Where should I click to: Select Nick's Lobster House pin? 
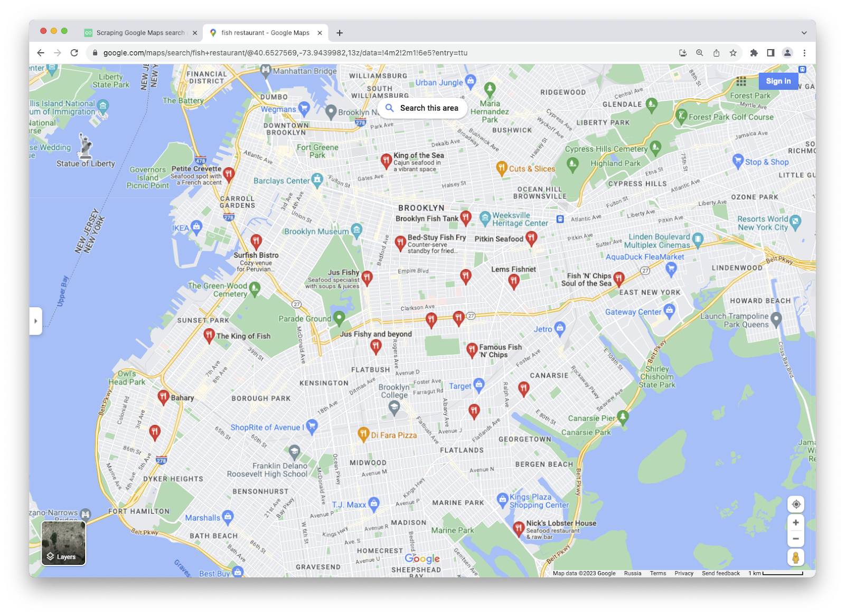pyautogui.click(x=519, y=528)
